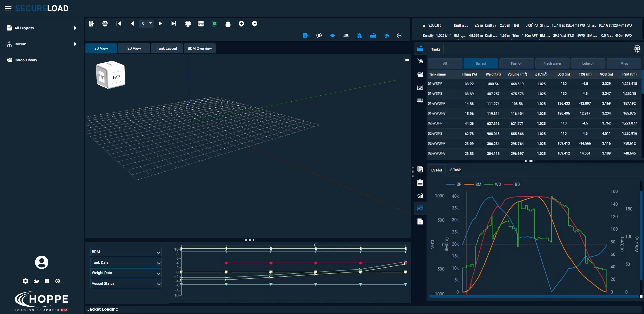This screenshot has height=314, width=644.
Task: Toggle the green A auto mode button
Action: point(214,24)
